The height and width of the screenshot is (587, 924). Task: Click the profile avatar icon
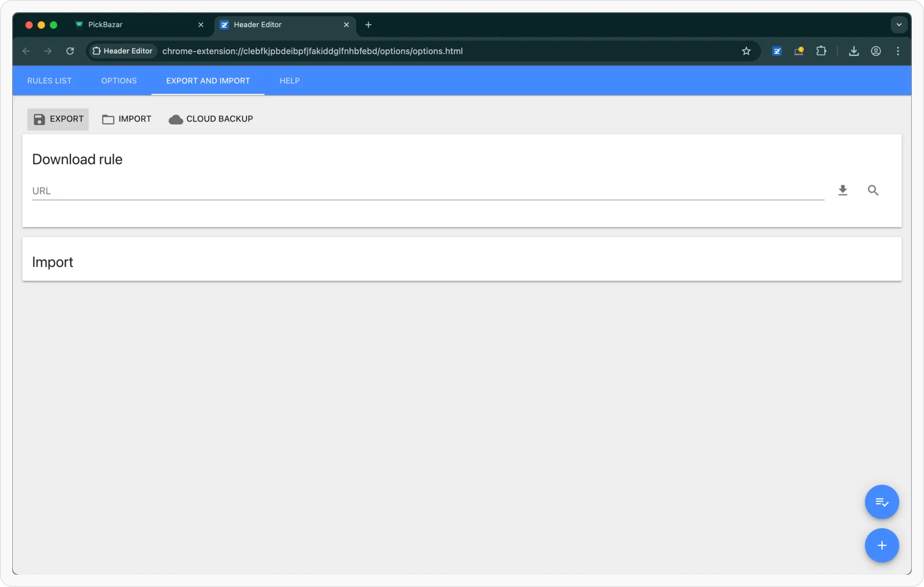pos(875,51)
